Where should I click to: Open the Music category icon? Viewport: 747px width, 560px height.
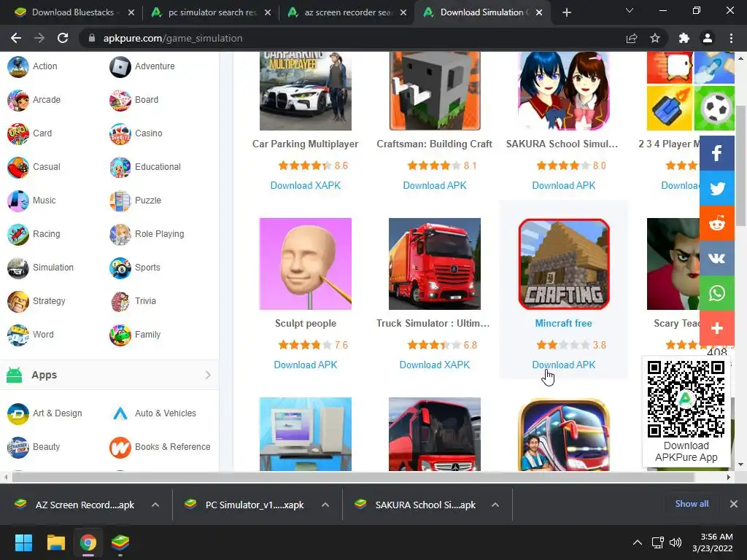point(18,201)
